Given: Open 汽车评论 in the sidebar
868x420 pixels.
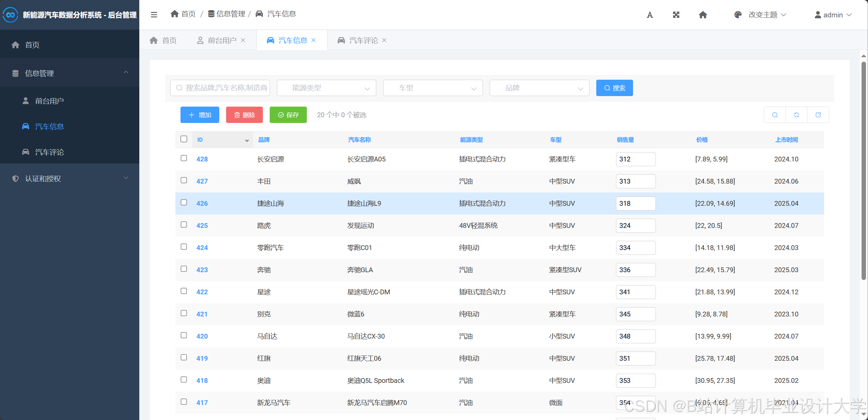Looking at the screenshot, I should (x=49, y=152).
